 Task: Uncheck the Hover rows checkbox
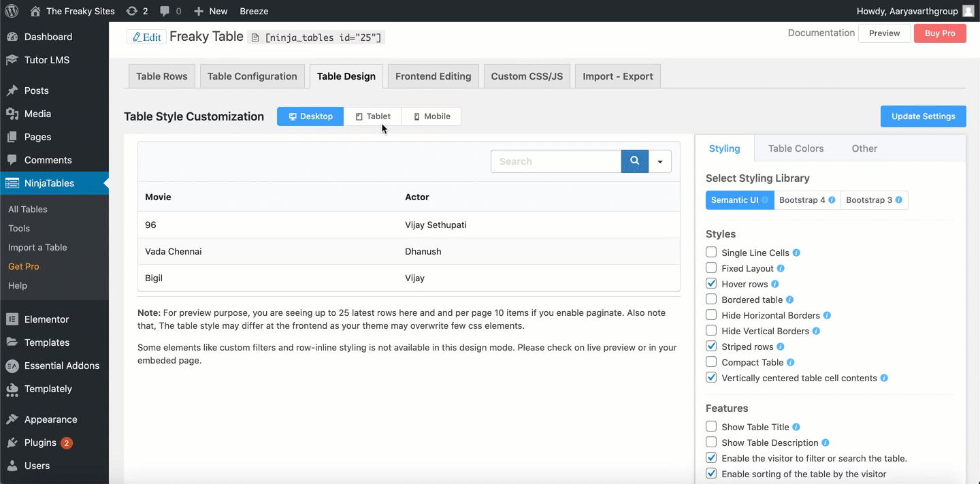click(711, 284)
